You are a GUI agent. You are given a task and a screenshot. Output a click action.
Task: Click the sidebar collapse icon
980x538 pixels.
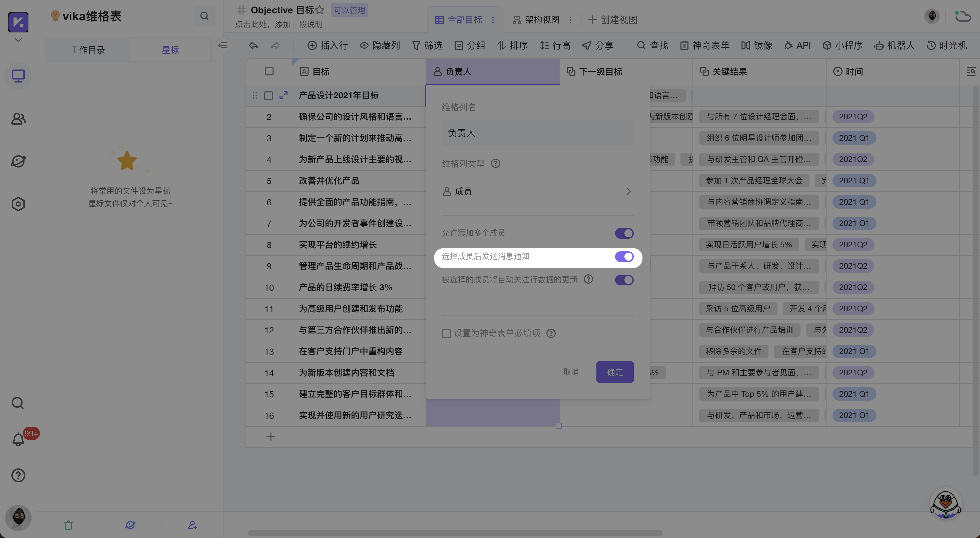coord(223,46)
